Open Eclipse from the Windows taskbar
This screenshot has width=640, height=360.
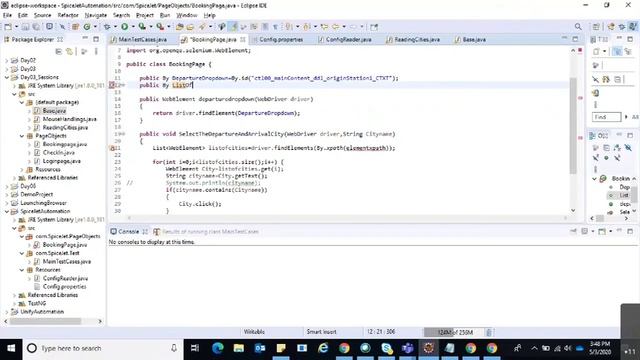(428, 348)
